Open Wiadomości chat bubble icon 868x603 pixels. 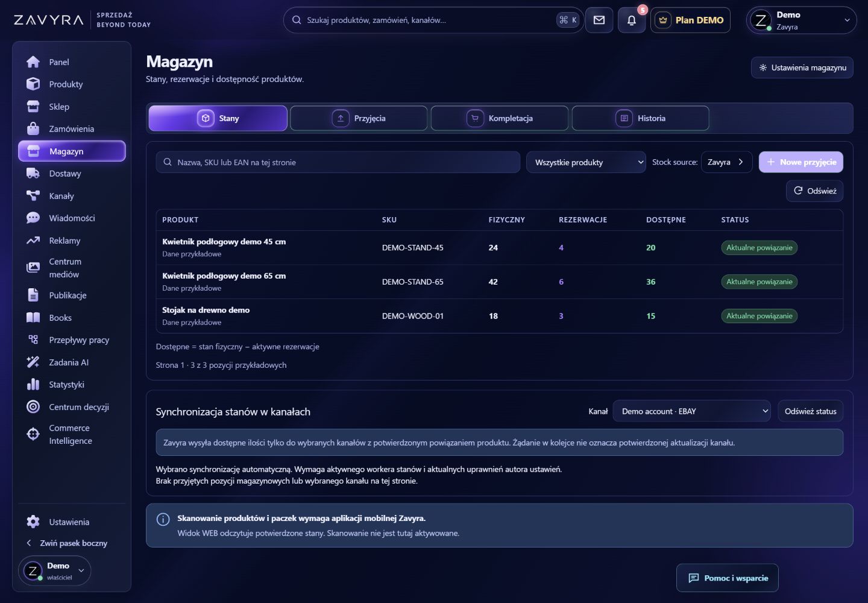(33, 218)
